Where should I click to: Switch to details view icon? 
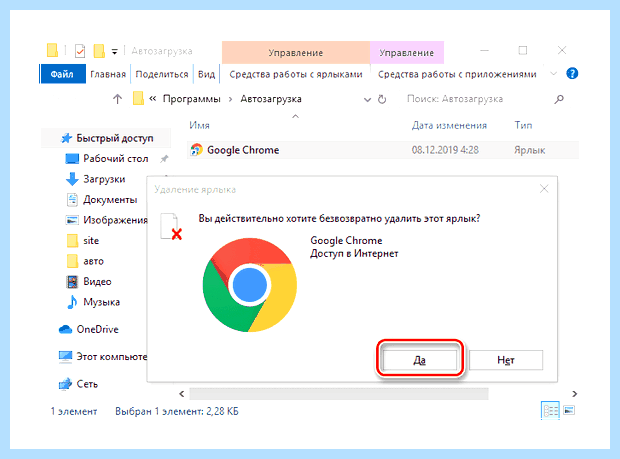[x=550, y=411]
